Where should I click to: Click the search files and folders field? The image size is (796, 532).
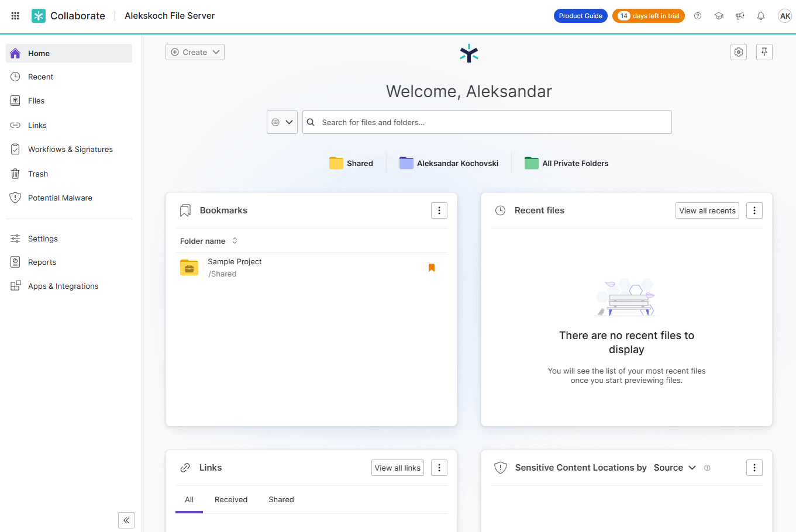[487, 122]
